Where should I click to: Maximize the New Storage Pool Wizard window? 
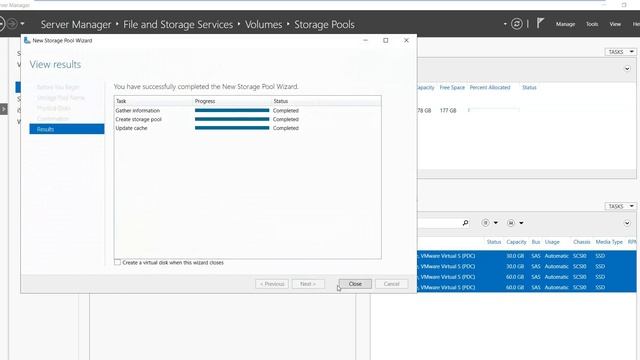pos(386,40)
